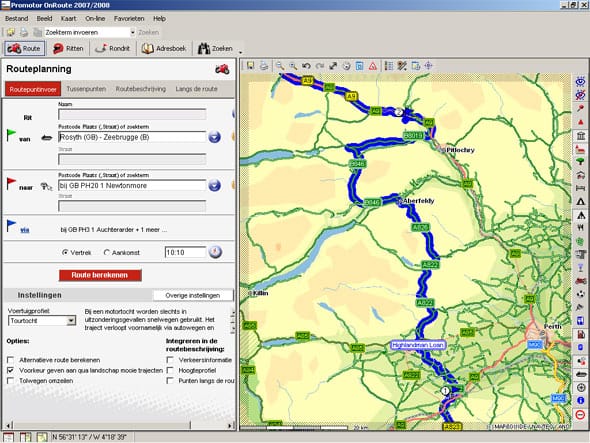Click the scrollbar of the Tourtocht description text

[233, 321]
